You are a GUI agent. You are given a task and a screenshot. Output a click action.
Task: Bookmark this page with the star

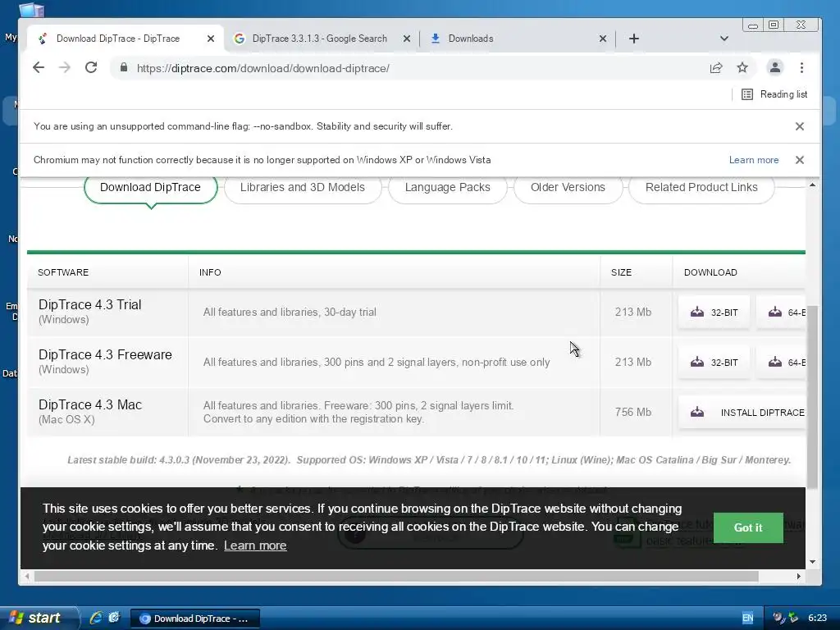742,67
